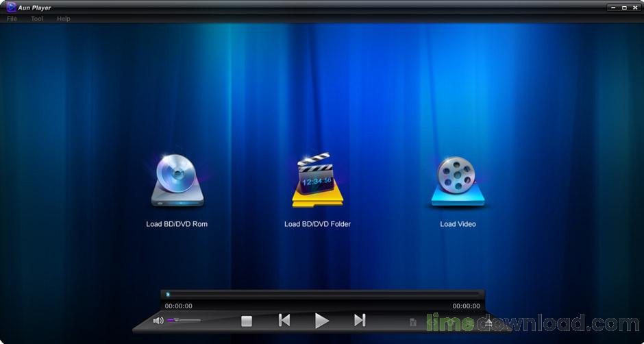The width and height of the screenshot is (644, 344).
Task: Skip to the next chapter
Action: (360, 320)
